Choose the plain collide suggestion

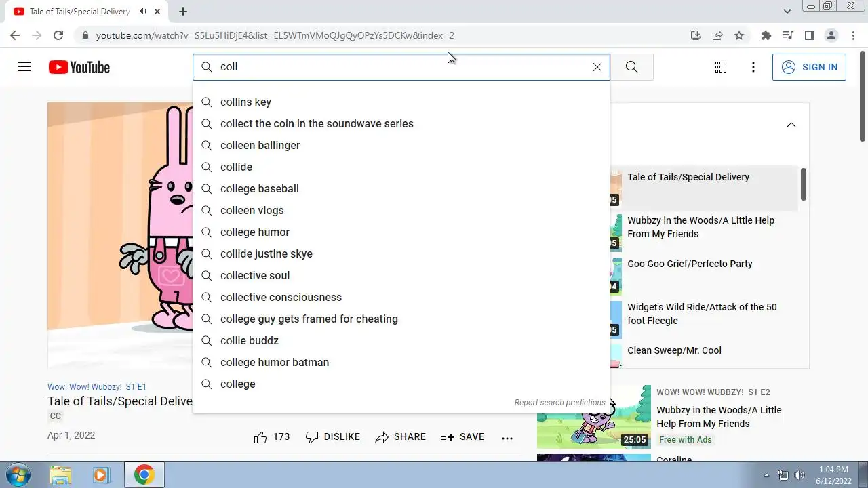tap(401, 167)
